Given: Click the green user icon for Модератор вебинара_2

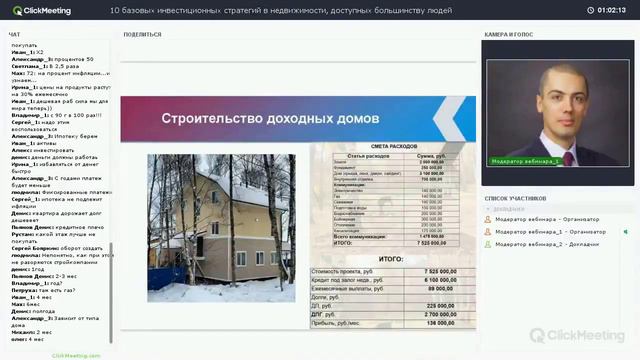Looking at the screenshot, I should [x=487, y=244].
